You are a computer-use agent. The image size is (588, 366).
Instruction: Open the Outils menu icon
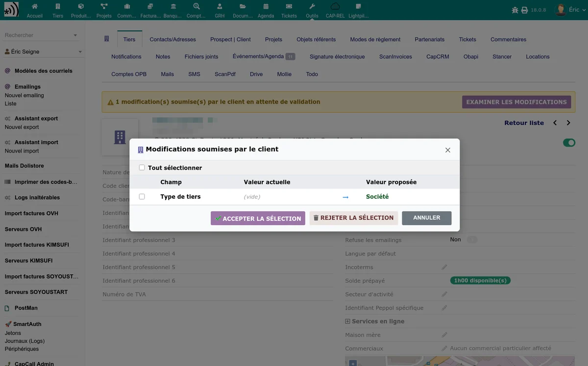tap(312, 6)
